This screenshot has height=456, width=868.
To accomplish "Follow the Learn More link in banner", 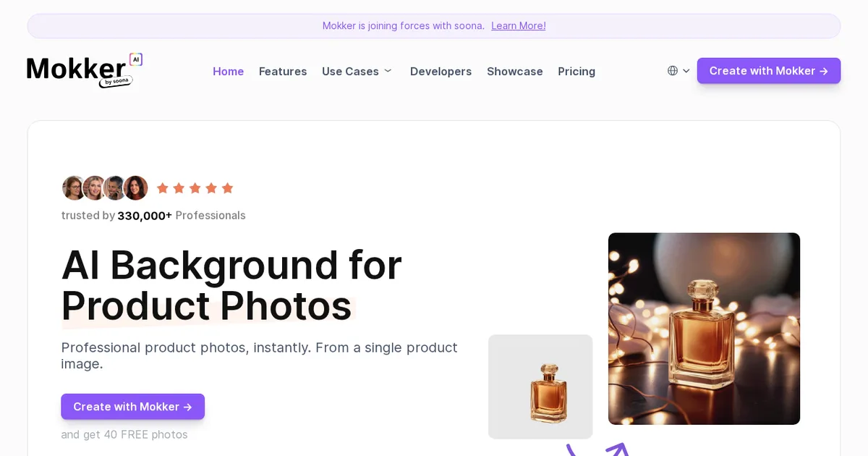I will [519, 26].
